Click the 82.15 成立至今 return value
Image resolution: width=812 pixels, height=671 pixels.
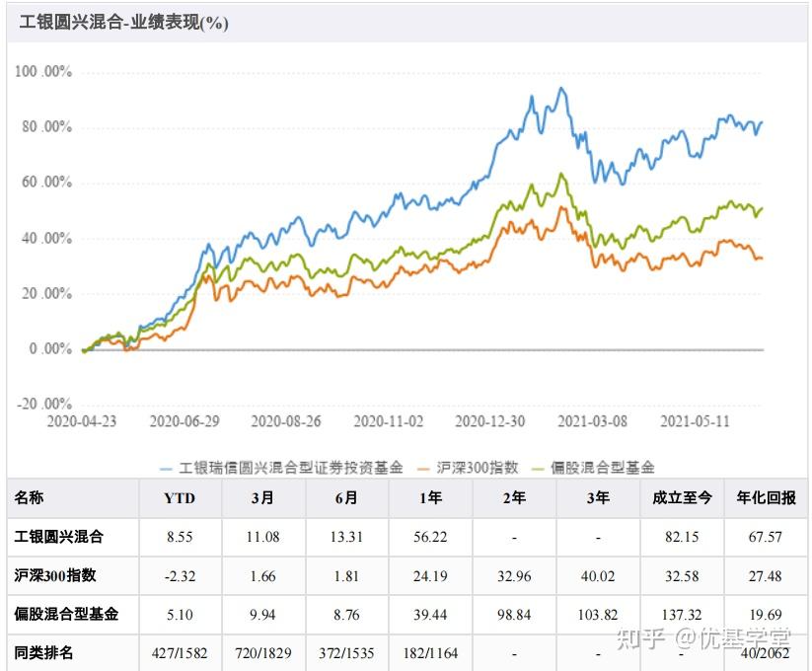[684, 537]
